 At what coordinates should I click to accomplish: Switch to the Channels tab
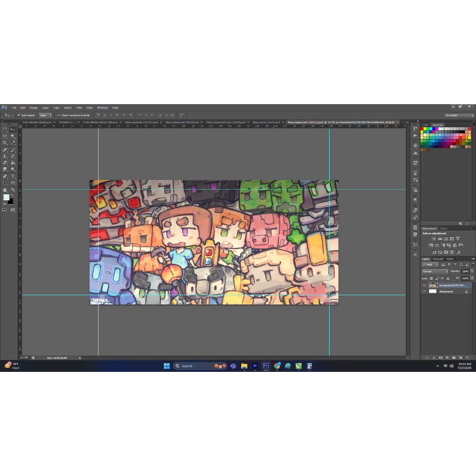pyautogui.click(x=438, y=259)
